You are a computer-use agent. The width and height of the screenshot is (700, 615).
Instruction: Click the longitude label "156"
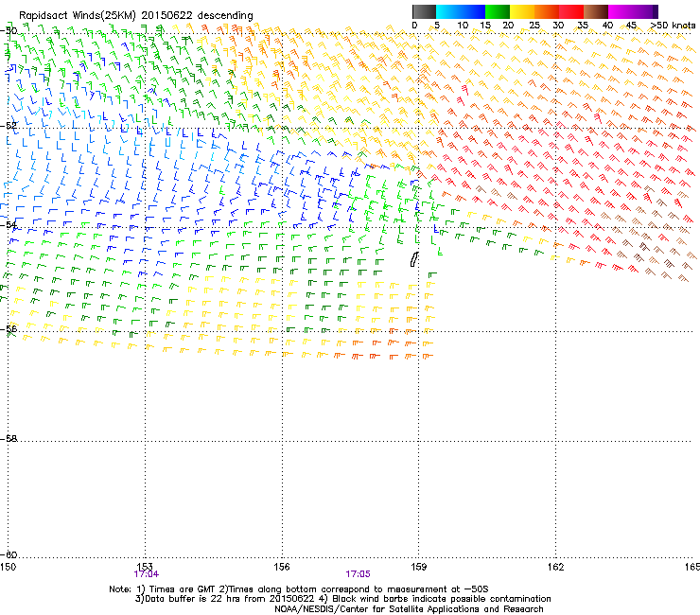[x=282, y=567]
